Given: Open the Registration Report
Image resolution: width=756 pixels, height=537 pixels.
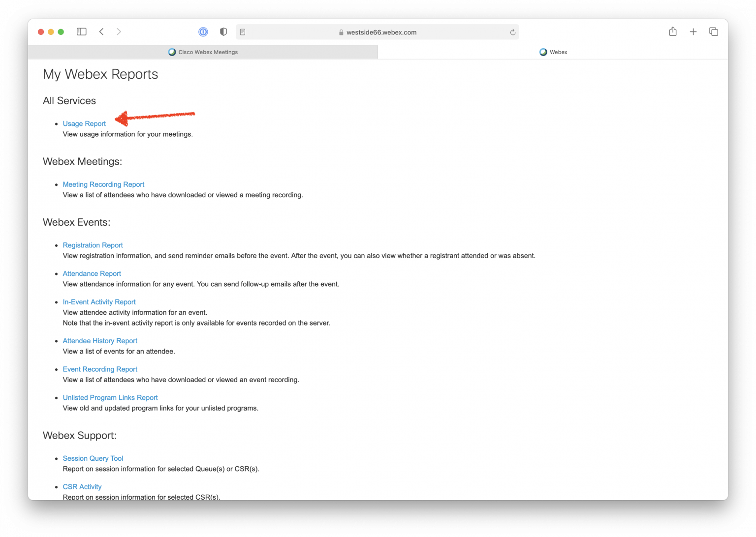Looking at the screenshot, I should point(93,245).
